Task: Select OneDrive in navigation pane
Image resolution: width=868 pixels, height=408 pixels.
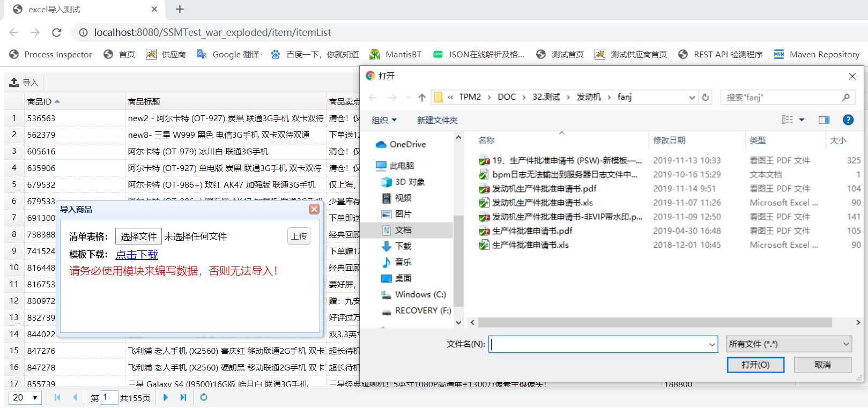Action: [x=401, y=144]
